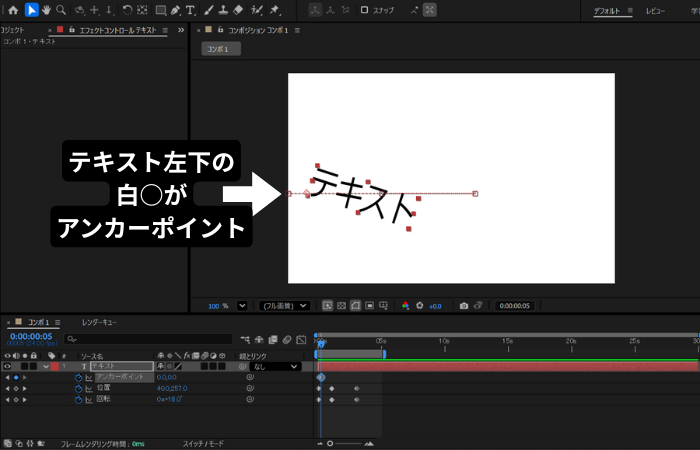The width and height of the screenshot is (700, 450).
Task: Click the reset exposure icon
Action: (420, 306)
